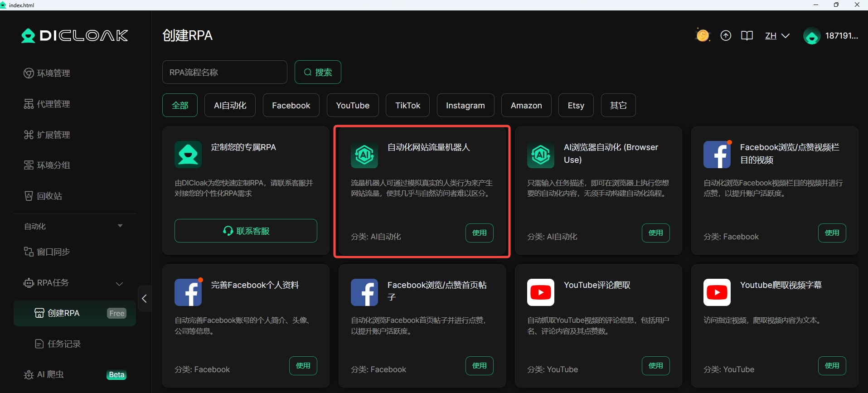The width and height of the screenshot is (868, 393).
Task: Select the TikTok category tab
Action: click(408, 105)
